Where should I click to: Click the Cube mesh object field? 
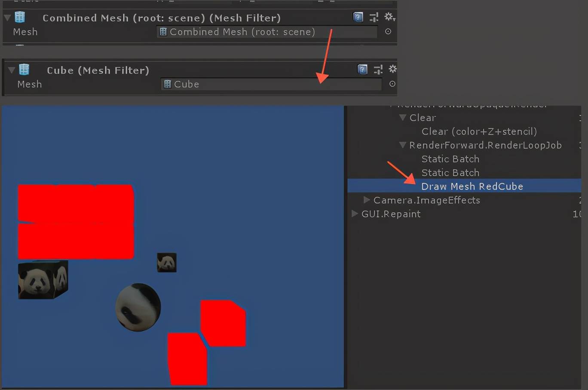click(271, 84)
